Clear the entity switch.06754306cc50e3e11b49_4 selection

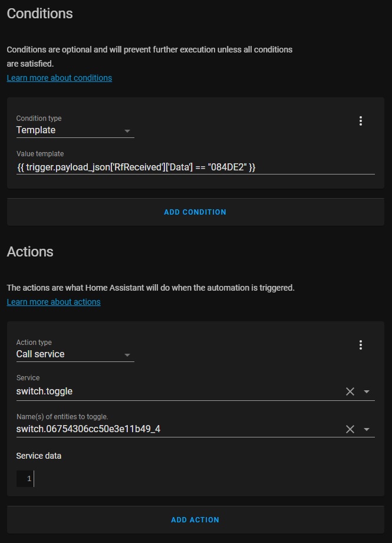pos(350,429)
